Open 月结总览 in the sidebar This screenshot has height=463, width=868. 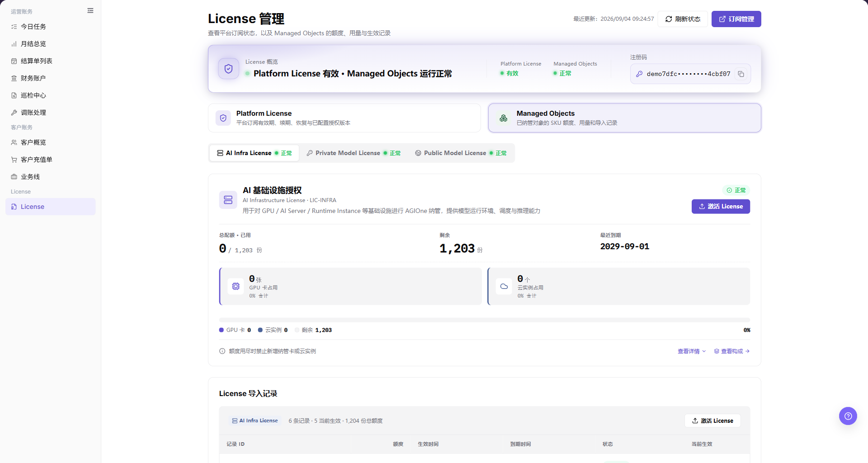51,44
